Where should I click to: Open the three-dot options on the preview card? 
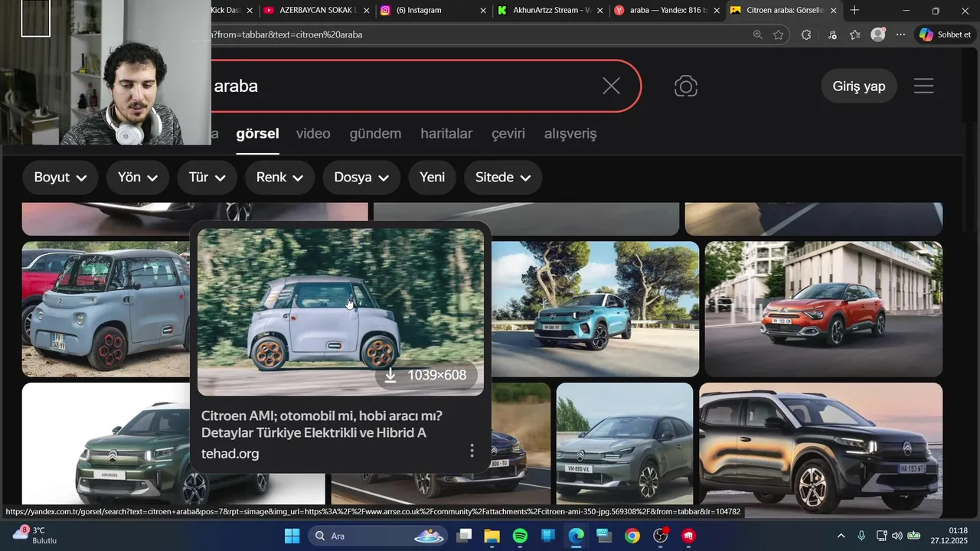(472, 450)
